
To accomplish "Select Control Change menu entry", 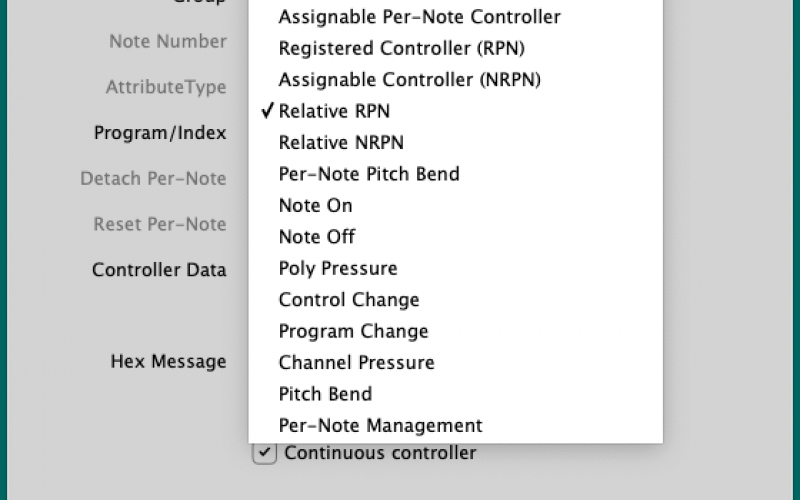I will pyautogui.click(x=348, y=300).
